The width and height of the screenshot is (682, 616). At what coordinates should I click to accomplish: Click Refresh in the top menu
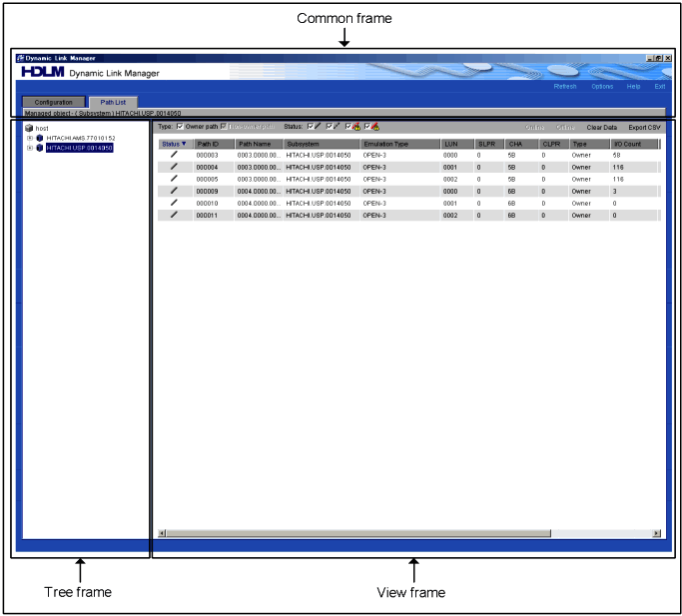pyautogui.click(x=565, y=86)
